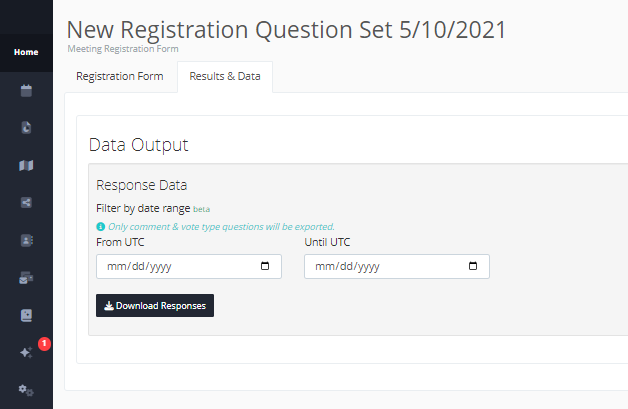Open the From UTC calendar picker
The width and height of the screenshot is (628, 409).
(x=265, y=267)
